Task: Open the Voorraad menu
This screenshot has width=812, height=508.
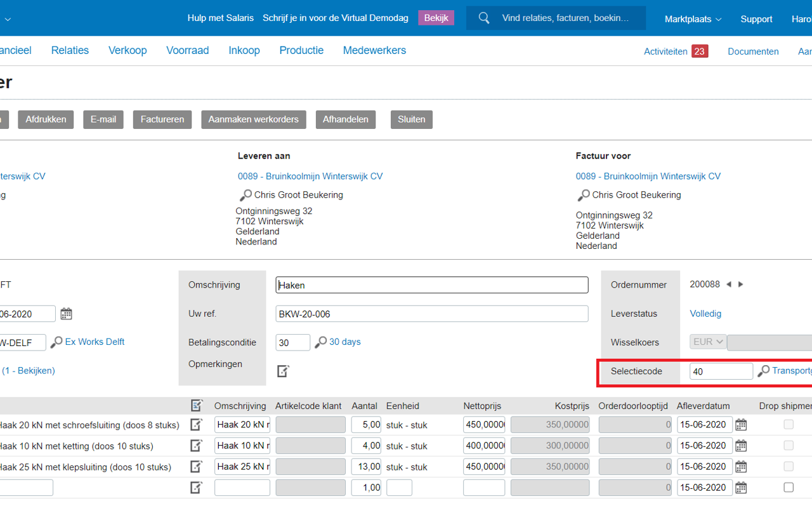Action: coord(187,50)
